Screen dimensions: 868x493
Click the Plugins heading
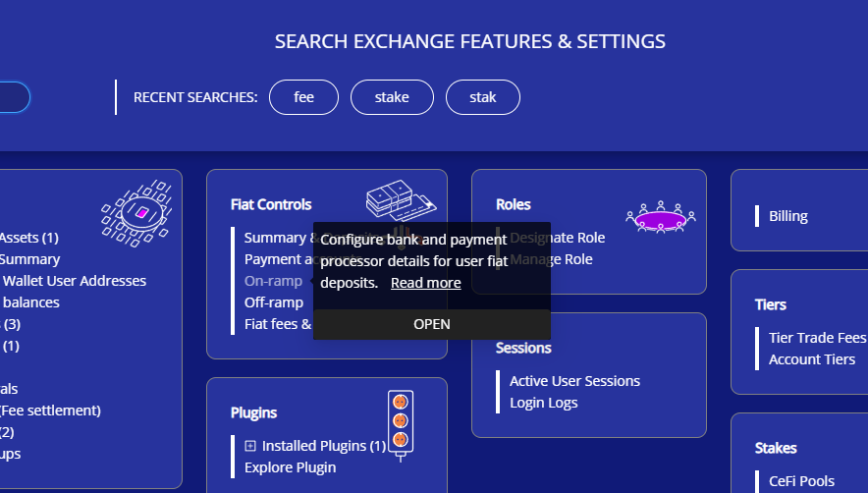click(x=253, y=413)
